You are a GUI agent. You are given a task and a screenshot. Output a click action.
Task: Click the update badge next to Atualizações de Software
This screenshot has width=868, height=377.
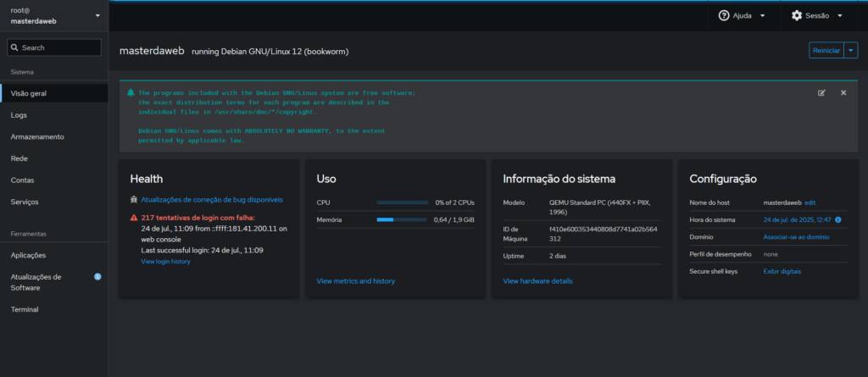tap(97, 276)
